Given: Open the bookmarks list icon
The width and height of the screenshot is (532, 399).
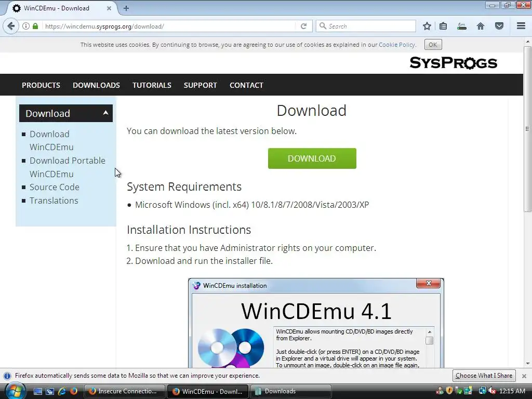Looking at the screenshot, I should click(x=443, y=26).
